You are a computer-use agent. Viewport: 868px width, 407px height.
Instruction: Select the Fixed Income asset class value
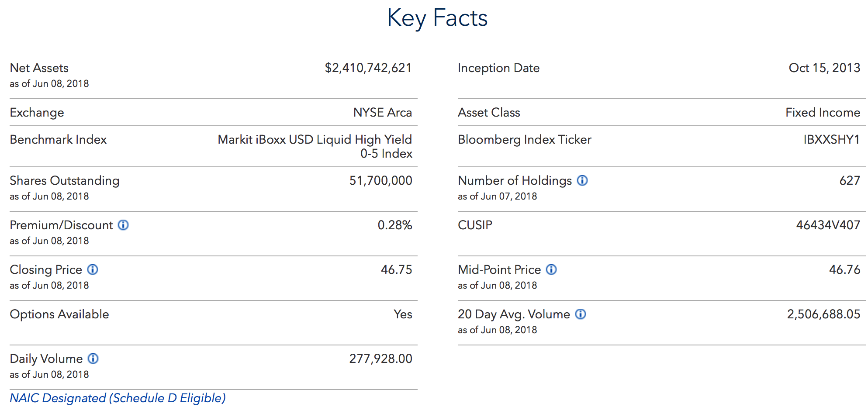pos(823,112)
